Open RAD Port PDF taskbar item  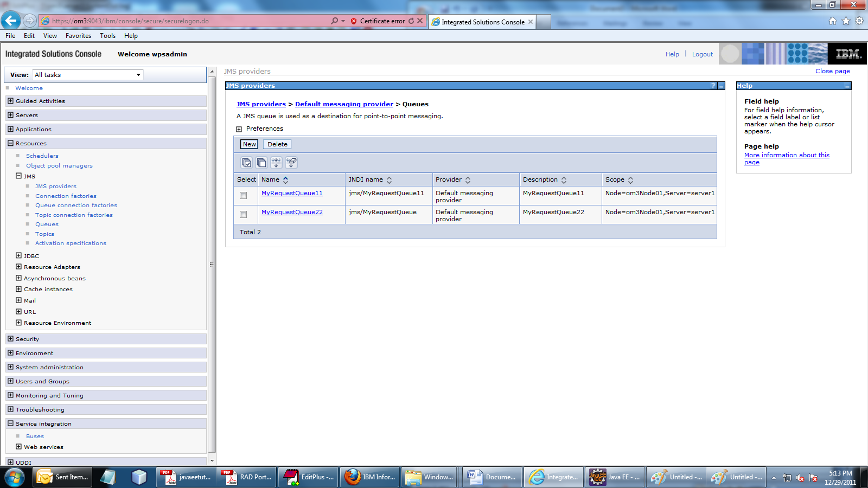[247, 477]
